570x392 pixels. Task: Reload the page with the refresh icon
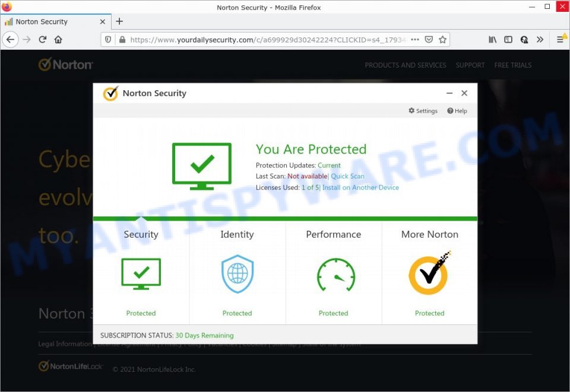coord(43,40)
